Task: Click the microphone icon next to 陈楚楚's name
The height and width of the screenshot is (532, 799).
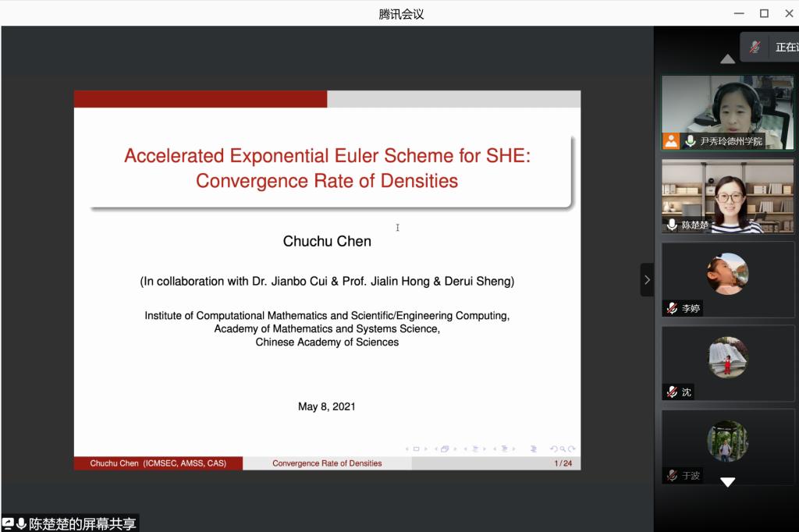Action: 672,225
